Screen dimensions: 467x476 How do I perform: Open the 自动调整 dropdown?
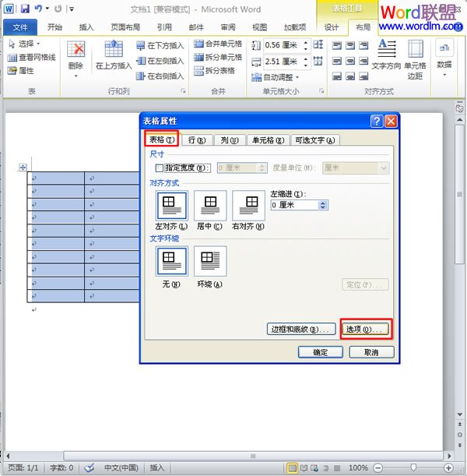tap(276, 77)
